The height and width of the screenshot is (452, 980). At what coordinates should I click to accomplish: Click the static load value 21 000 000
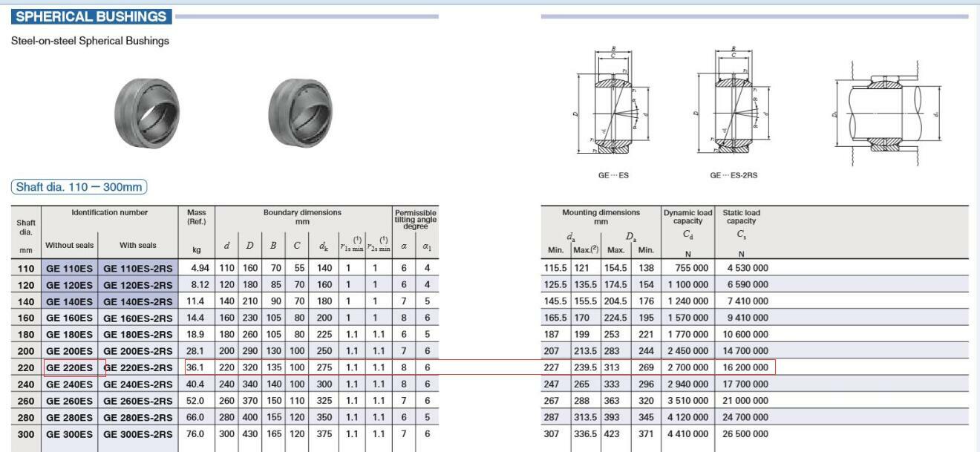click(745, 401)
